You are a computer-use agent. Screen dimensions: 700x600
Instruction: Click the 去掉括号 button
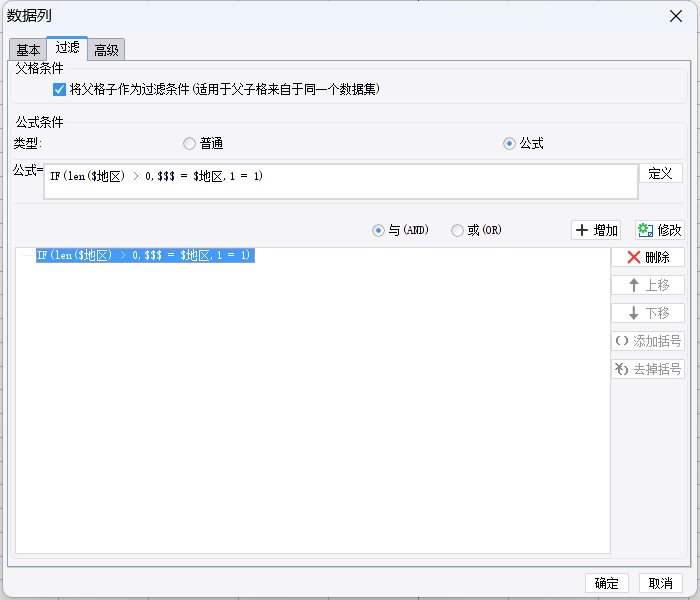coord(648,369)
